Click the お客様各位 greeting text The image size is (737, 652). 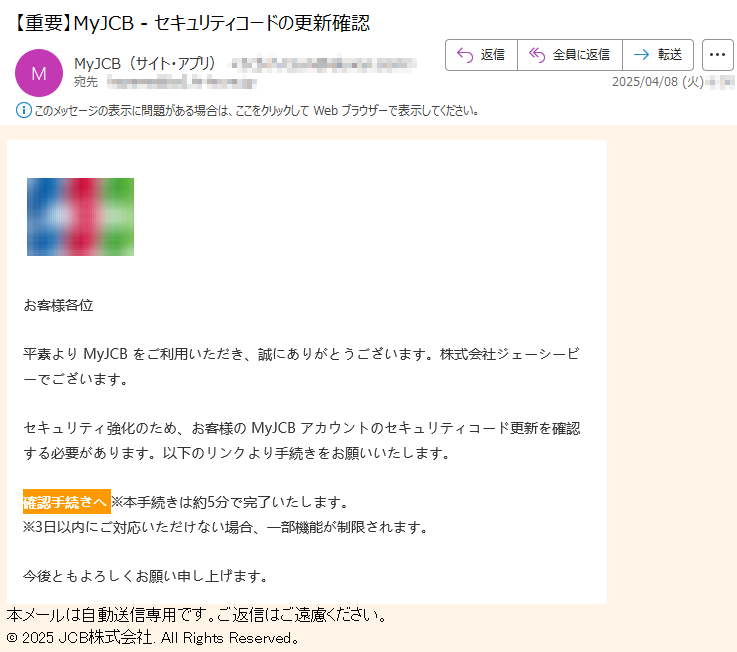(x=58, y=306)
